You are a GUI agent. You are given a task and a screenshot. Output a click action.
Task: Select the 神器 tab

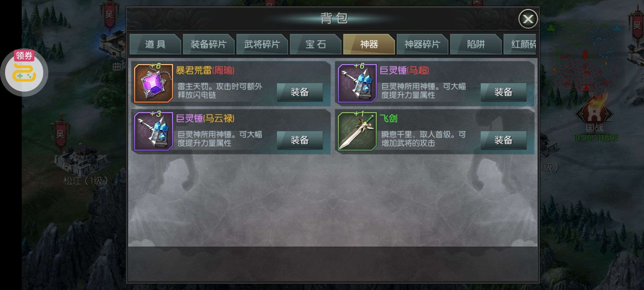point(369,44)
